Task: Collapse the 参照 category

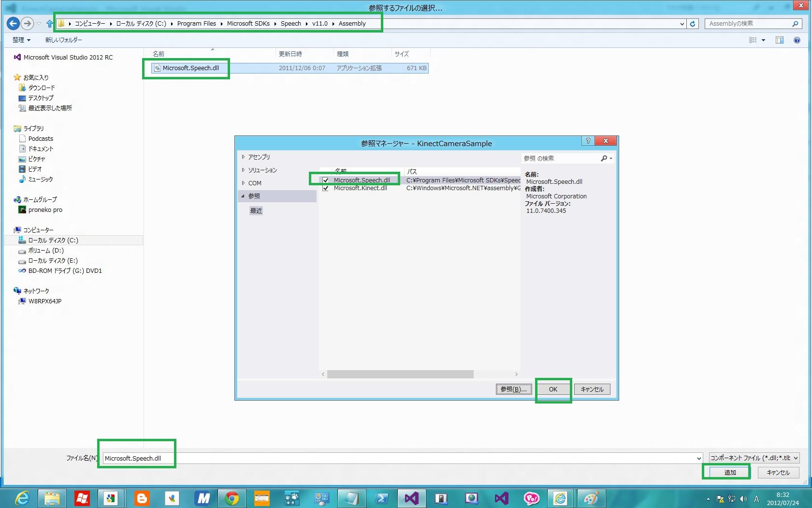Action: [243, 196]
